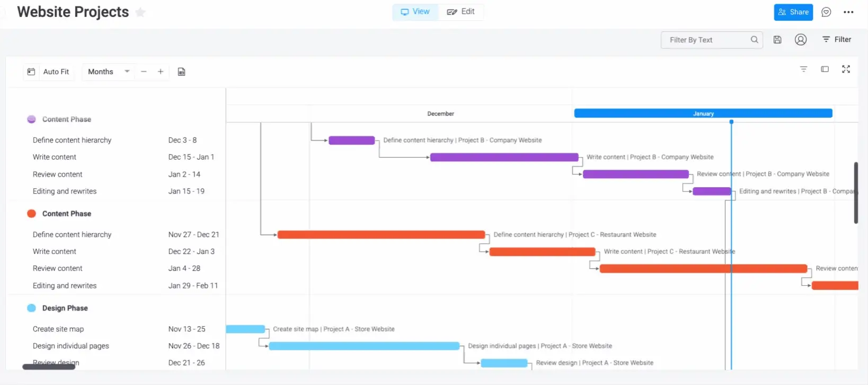This screenshot has height=385, width=868.
Task: Click the blue Design individual pages bar
Action: 364,346
